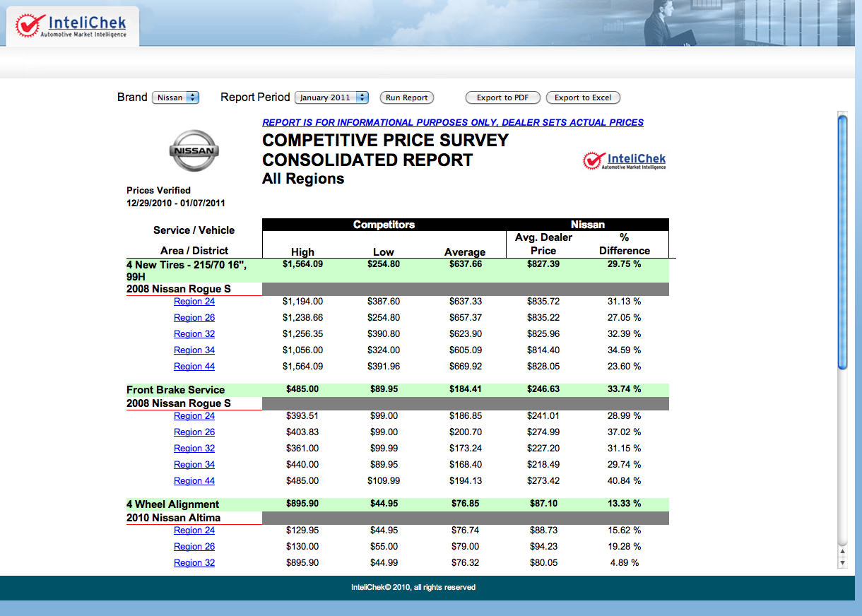Screen dimensions: 862x616
Task: Click the $403.83 high value
Action: coord(302,432)
